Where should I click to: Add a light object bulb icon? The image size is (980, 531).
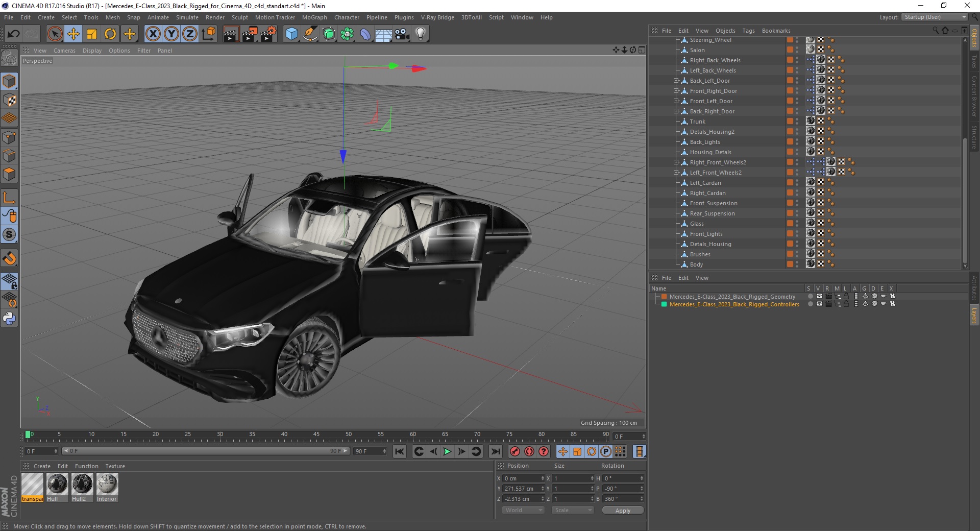pos(421,34)
